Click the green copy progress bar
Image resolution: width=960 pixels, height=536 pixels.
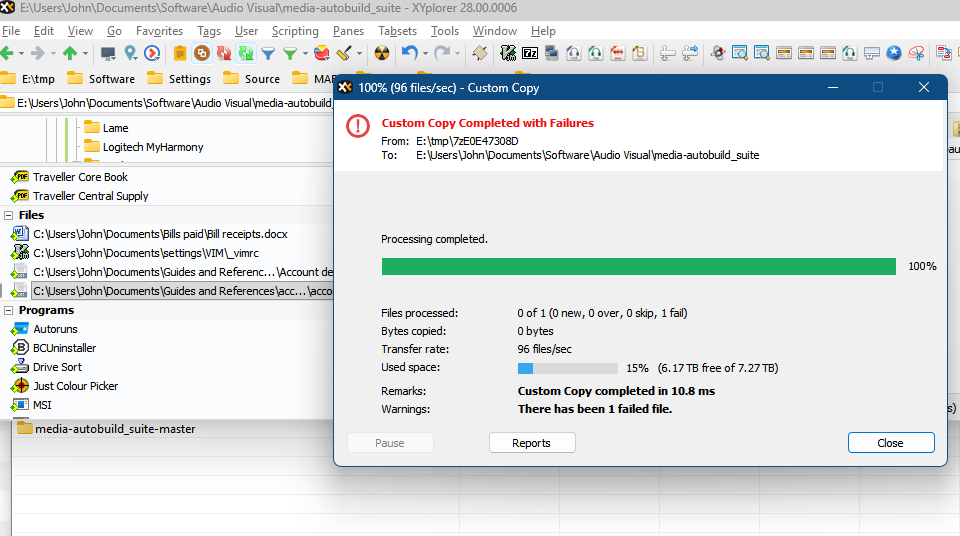pos(639,266)
